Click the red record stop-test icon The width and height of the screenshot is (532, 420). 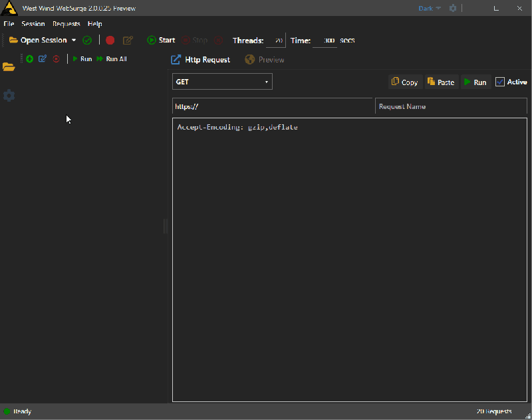coord(110,40)
